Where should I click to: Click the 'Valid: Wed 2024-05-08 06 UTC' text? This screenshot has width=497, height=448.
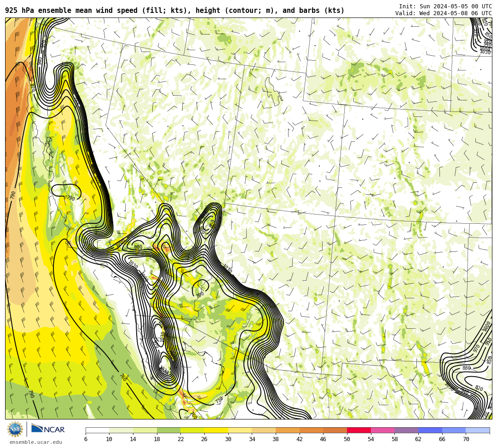[x=444, y=13]
